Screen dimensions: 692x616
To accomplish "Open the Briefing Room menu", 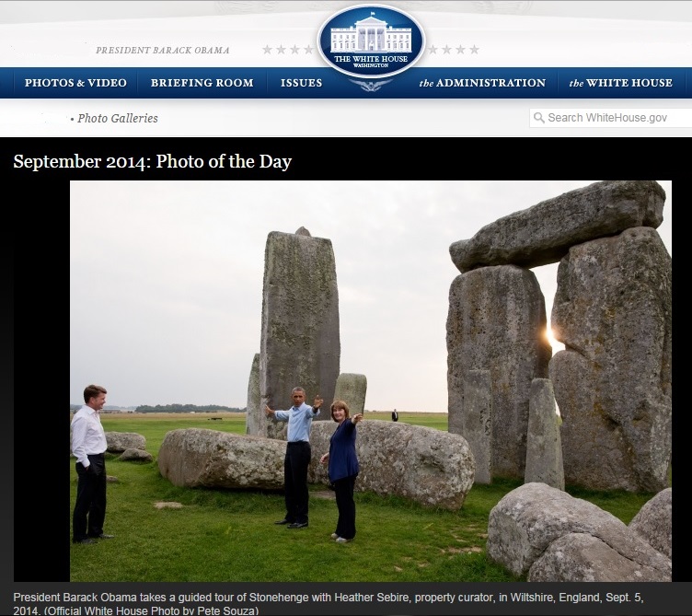I will click(x=202, y=83).
